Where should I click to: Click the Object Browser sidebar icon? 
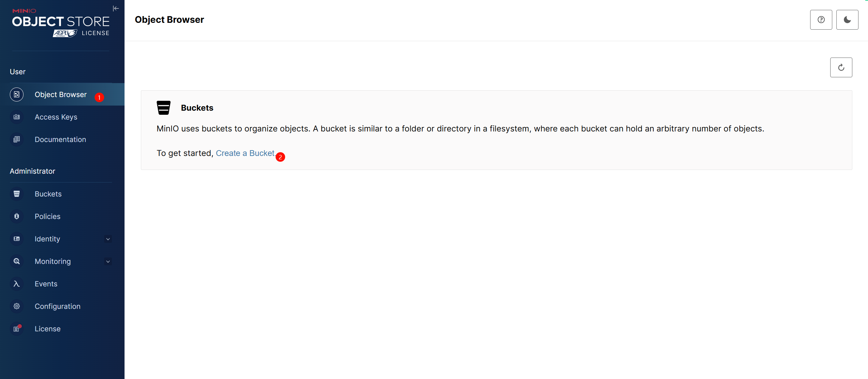(17, 95)
